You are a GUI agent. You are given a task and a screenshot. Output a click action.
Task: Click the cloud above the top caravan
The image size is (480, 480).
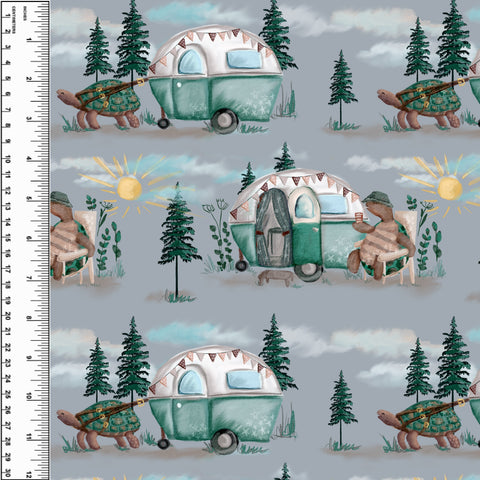point(197,13)
